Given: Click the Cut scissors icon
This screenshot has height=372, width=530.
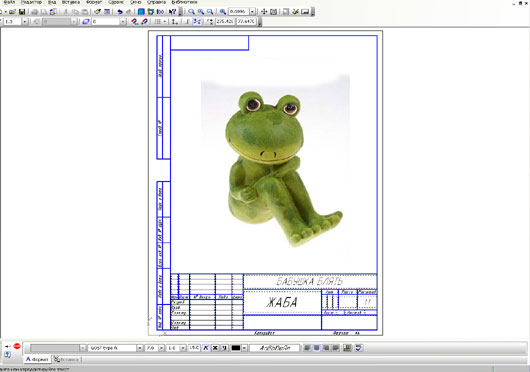Looking at the screenshot, I should [66, 11].
